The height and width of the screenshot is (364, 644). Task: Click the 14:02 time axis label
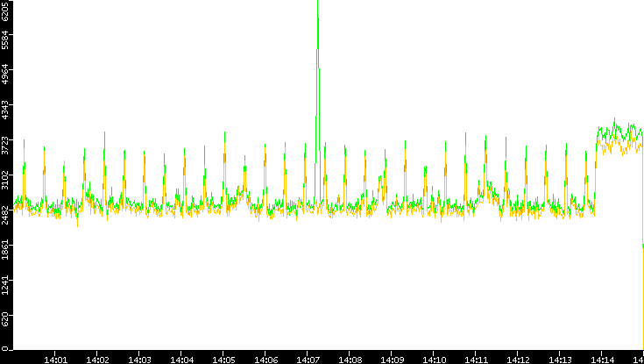[97, 360]
